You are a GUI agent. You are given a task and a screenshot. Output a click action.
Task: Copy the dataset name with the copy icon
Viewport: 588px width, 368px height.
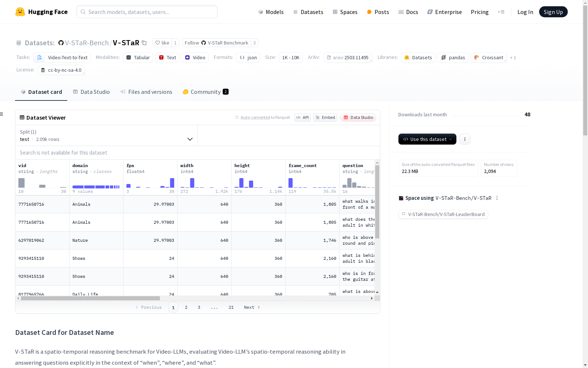tap(144, 43)
